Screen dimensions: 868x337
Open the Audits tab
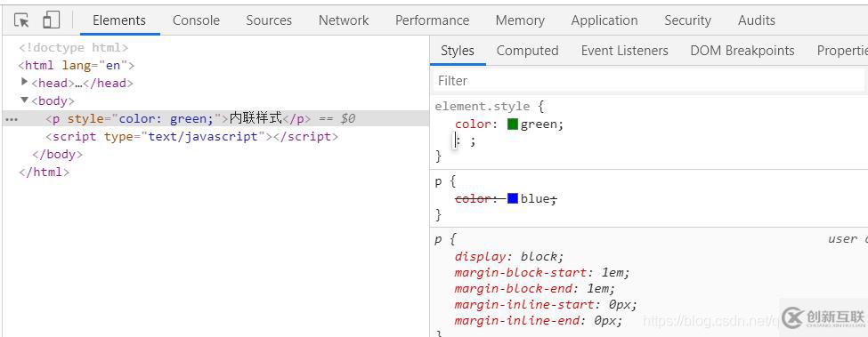coord(756,20)
